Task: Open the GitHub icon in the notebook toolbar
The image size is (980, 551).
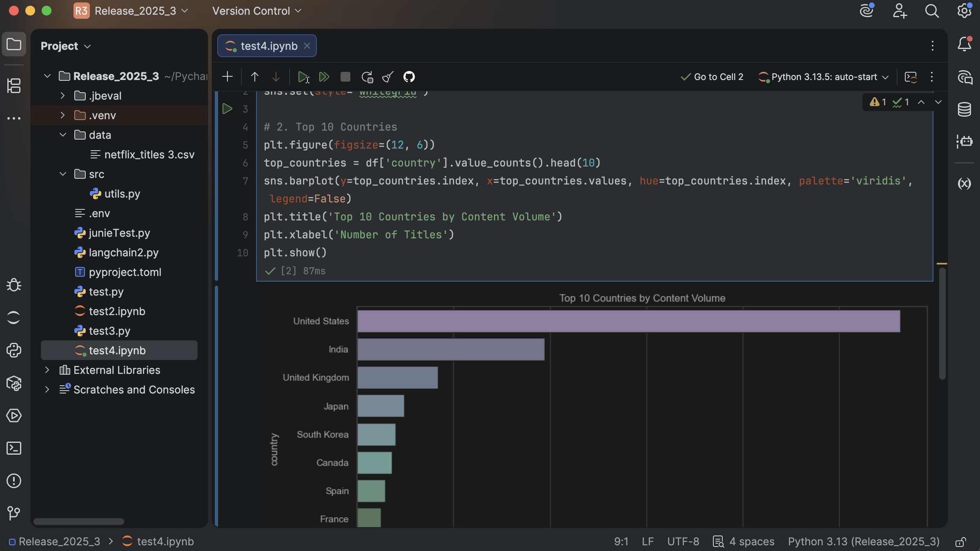Action: 409,76
